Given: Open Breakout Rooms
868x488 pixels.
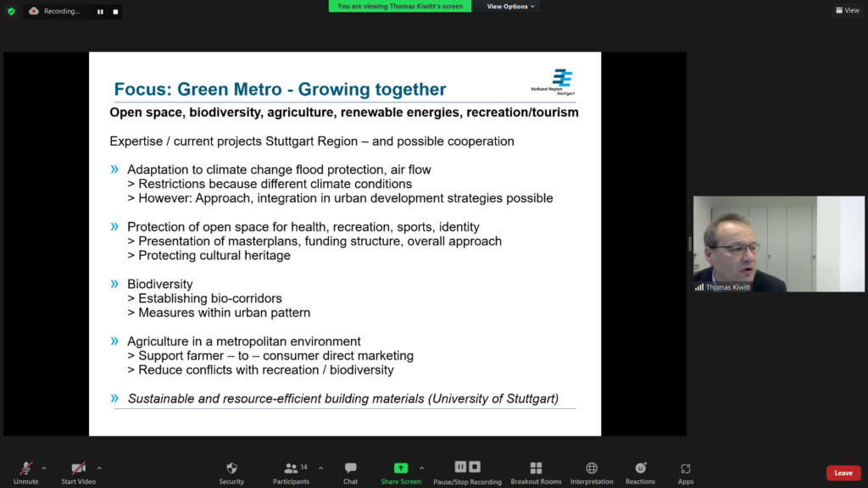Looking at the screenshot, I should (x=536, y=472).
